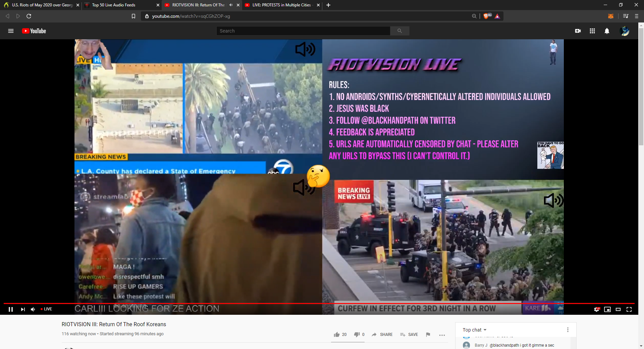The image size is (644, 349).
Task: Toggle theater mode view
Action: [x=618, y=309]
